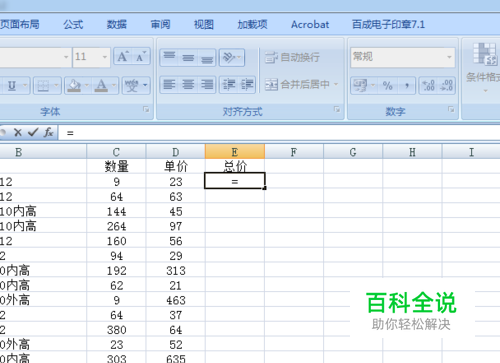
Task: Apply the font color A icon
Action: tap(101, 86)
